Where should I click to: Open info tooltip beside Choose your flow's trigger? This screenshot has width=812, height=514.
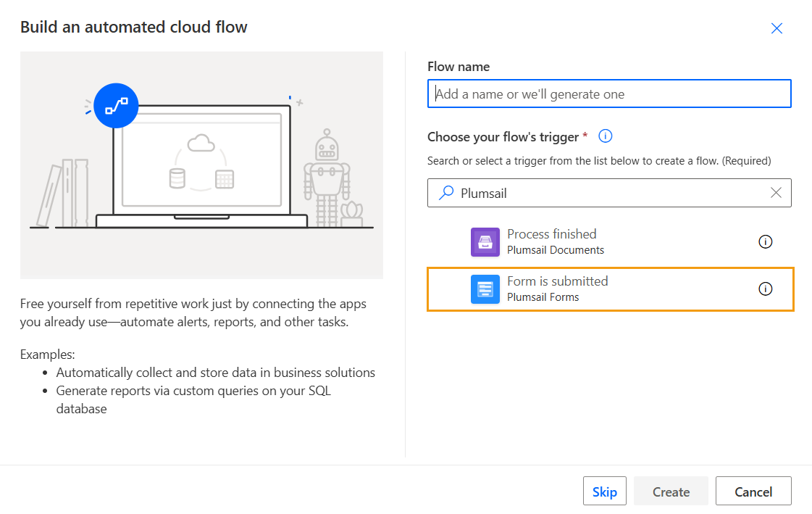[x=606, y=136]
